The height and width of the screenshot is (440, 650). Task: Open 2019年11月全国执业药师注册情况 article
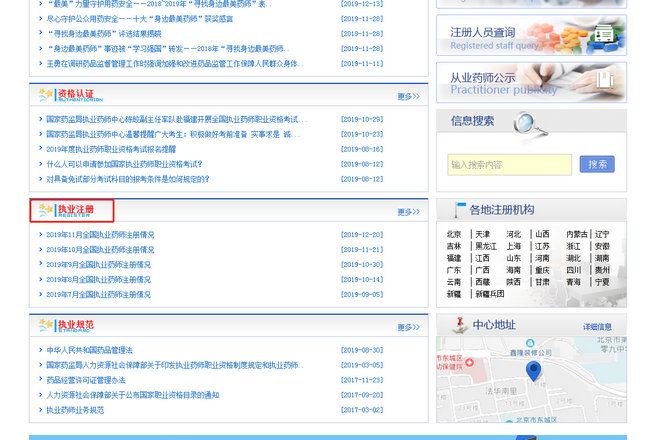100,235
